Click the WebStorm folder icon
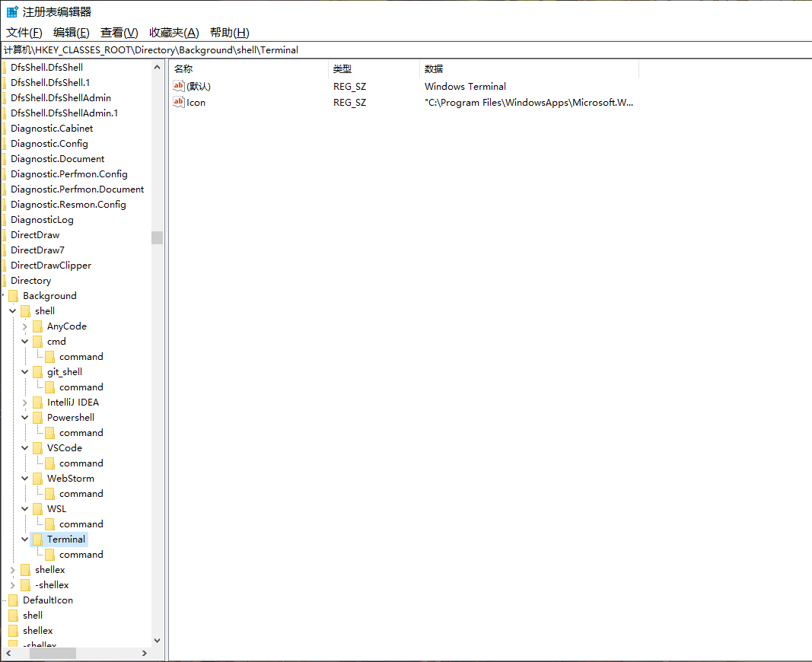 click(37, 479)
